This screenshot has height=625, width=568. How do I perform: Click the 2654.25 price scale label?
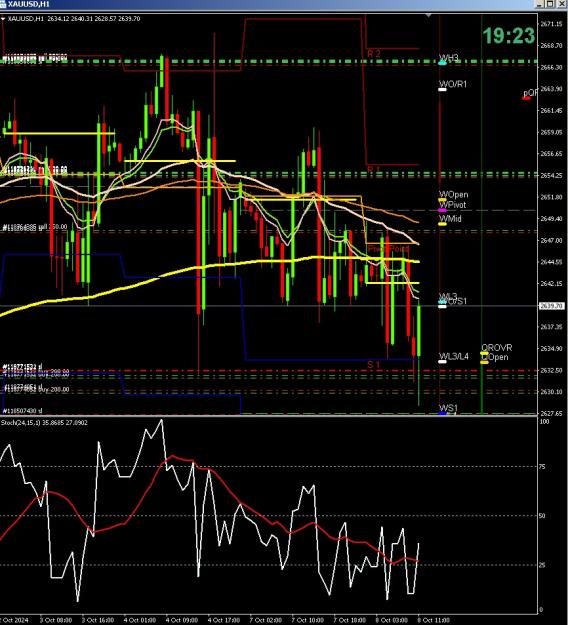[x=551, y=175]
